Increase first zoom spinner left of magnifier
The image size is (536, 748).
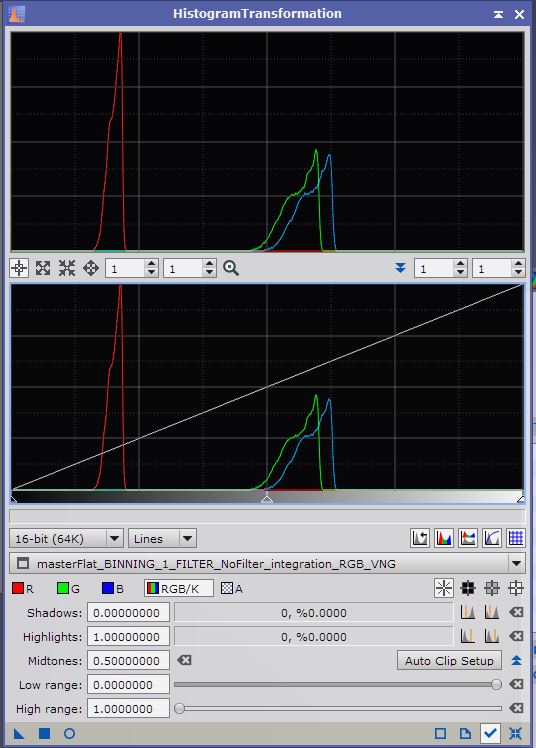pyautogui.click(x=151, y=263)
